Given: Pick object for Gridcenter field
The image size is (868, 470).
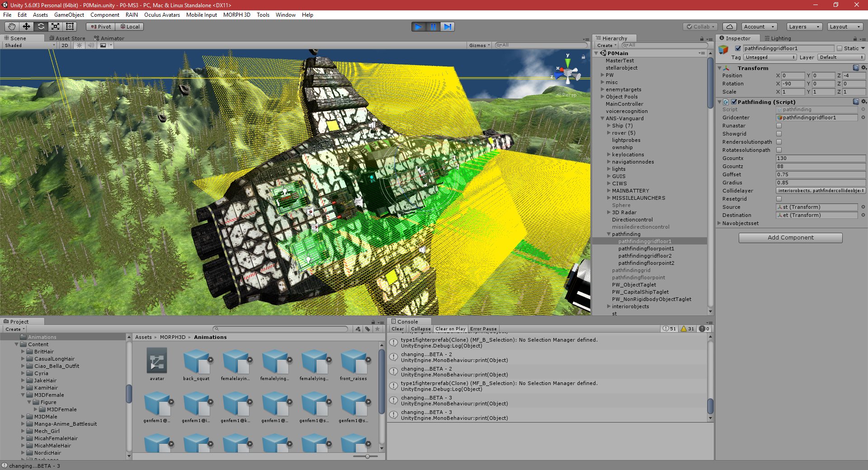Looking at the screenshot, I should point(863,117).
